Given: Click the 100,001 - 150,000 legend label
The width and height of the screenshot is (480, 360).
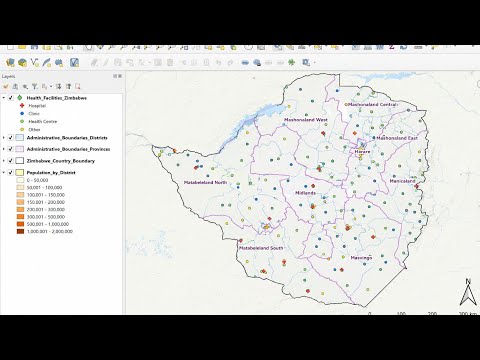Looking at the screenshot, I should pyautogui.click(x=46, y=195).
